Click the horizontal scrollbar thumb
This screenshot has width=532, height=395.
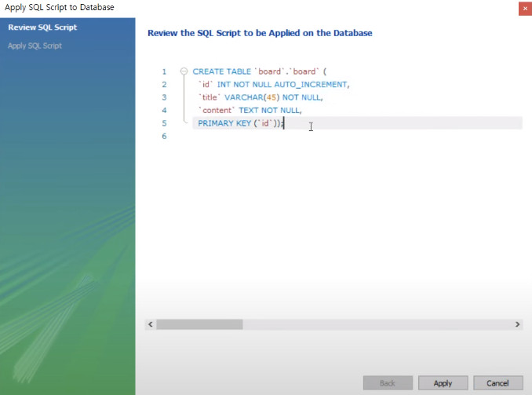click(x=199, y=324)
